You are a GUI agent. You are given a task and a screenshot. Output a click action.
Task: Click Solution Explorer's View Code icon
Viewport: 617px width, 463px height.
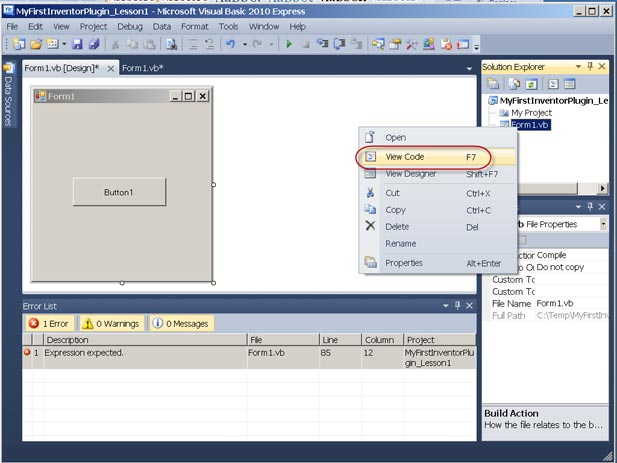click(553, 84)
